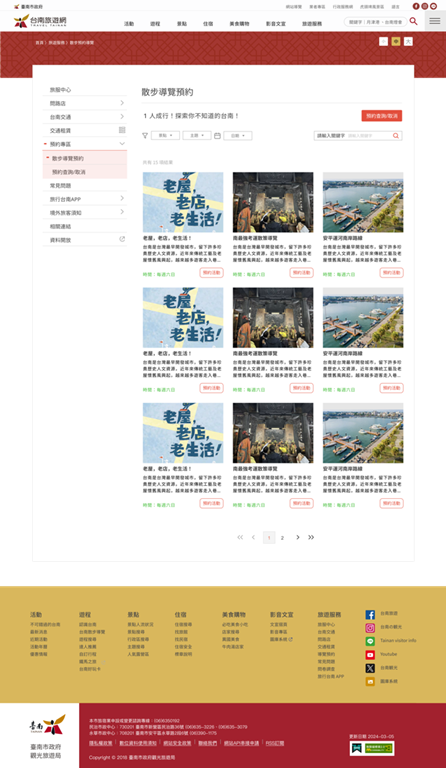This screenshot has width=446, height=768.
Task: Open the 美食購物 main menu item
Action: pos(239,24)
